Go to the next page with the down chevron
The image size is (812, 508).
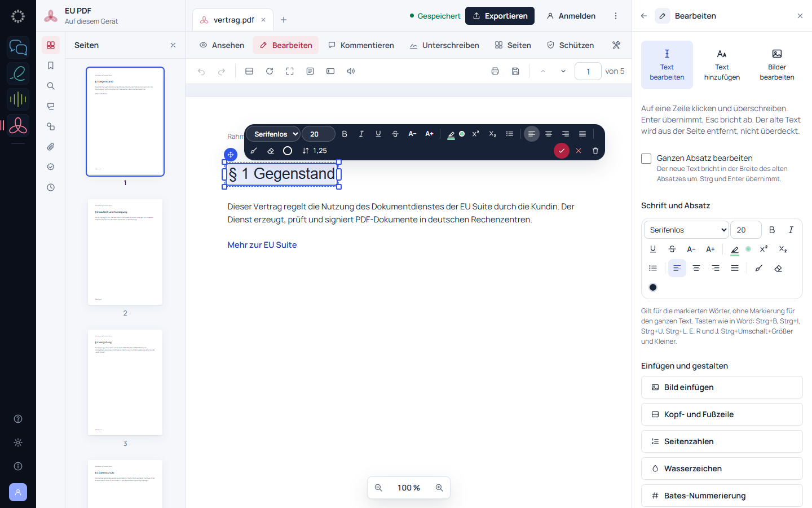tap(563, 71)
